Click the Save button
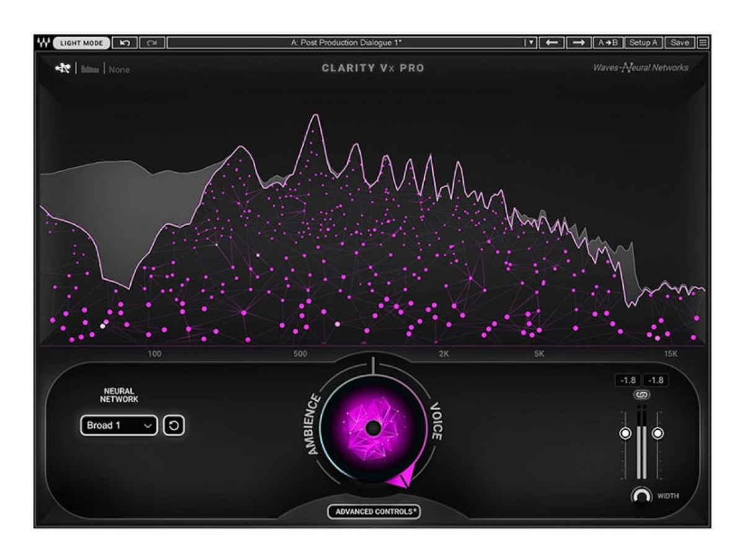Image resolution: width=744 pixels, height=560 pixels. pos(680,43)
